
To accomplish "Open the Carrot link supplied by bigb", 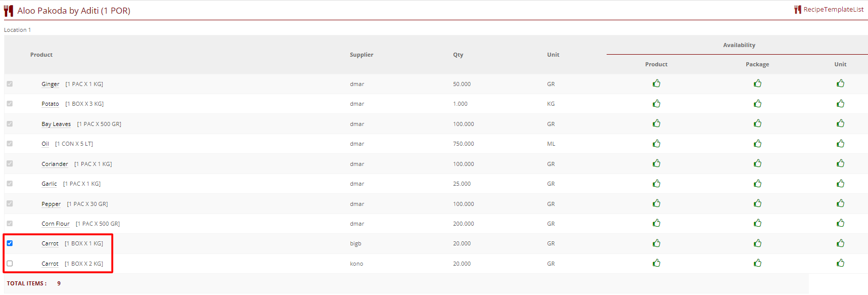I will (50, 243).
